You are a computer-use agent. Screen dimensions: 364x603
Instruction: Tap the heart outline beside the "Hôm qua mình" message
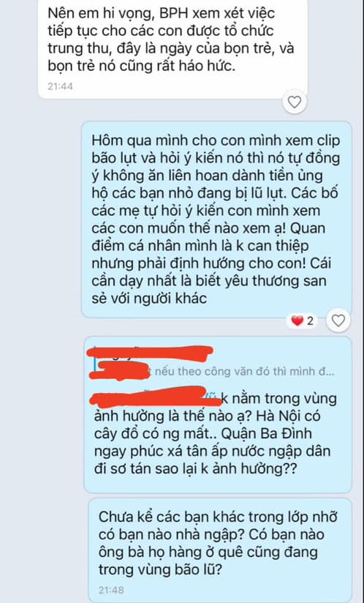[338, 320]
